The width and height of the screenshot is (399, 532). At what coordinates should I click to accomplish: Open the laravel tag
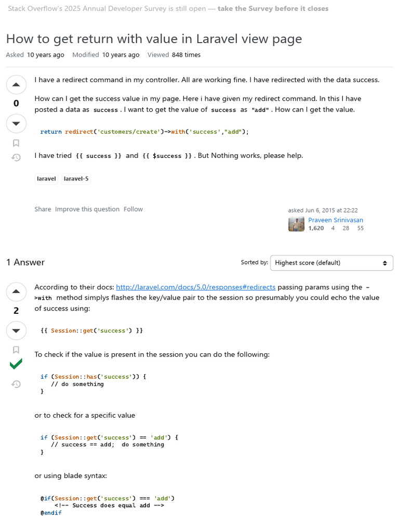click(x=46, y=179)
